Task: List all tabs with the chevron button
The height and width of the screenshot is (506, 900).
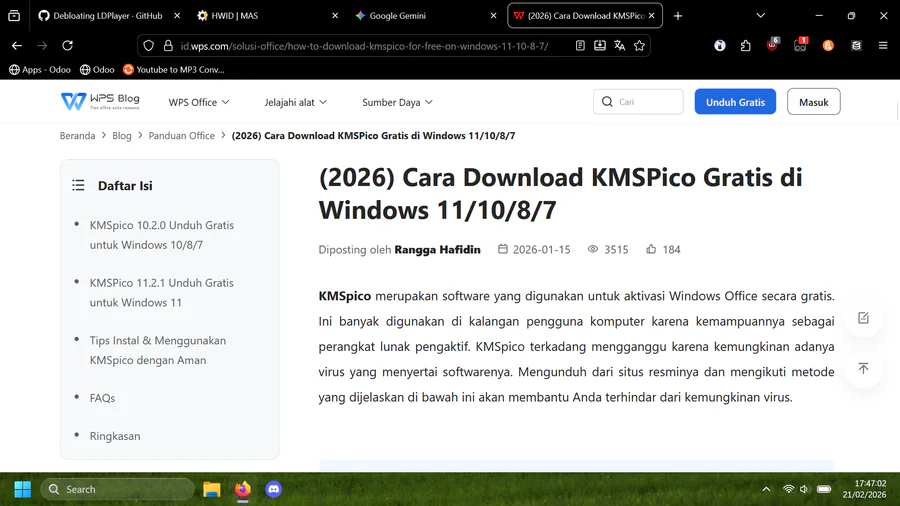Action: click(x=761, y=15)
